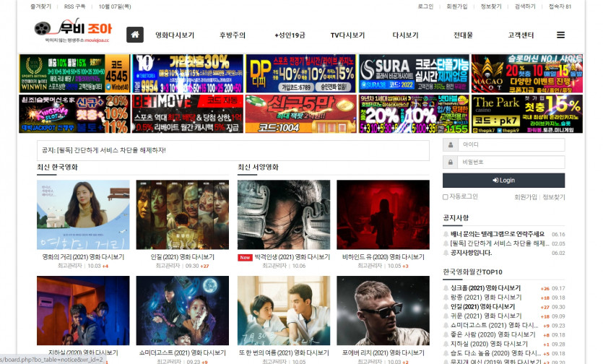Click the 회원가입 link in top bar

point(457,6)
